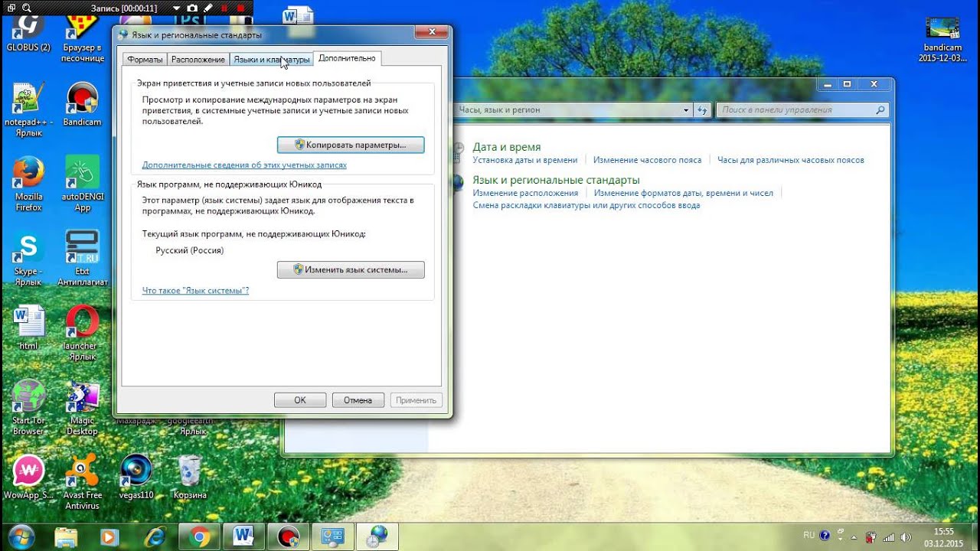Take a screenshot with the Bandicam camera icon
This screenshot has height=551, width=980.
coord(192,8)
